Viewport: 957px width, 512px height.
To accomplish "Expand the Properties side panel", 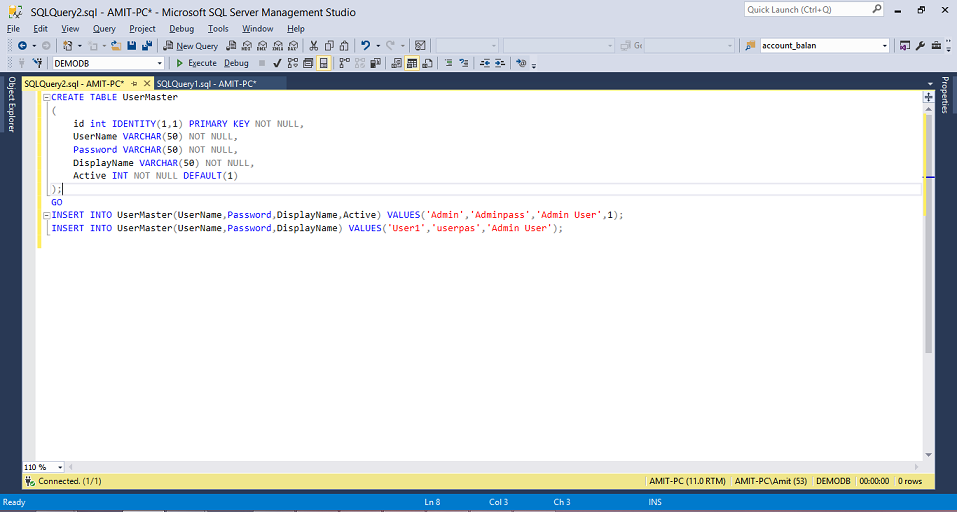I will coord(945,95).
